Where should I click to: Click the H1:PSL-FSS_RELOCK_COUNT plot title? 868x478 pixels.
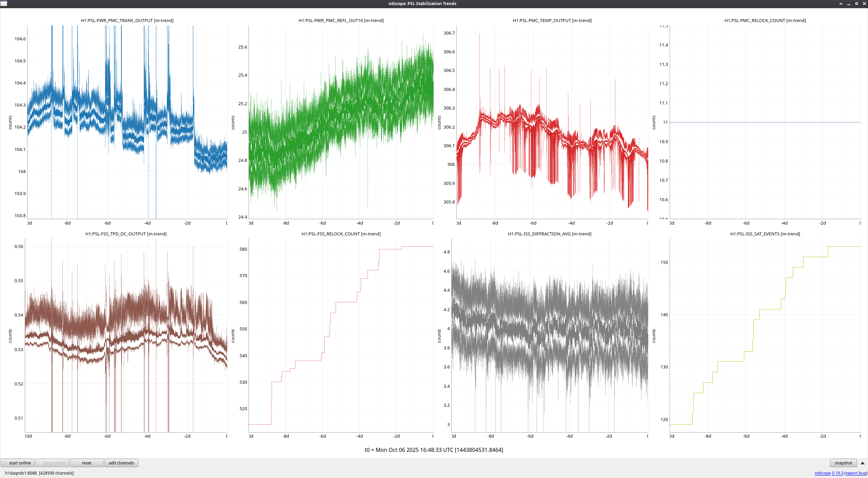[341, 234]
